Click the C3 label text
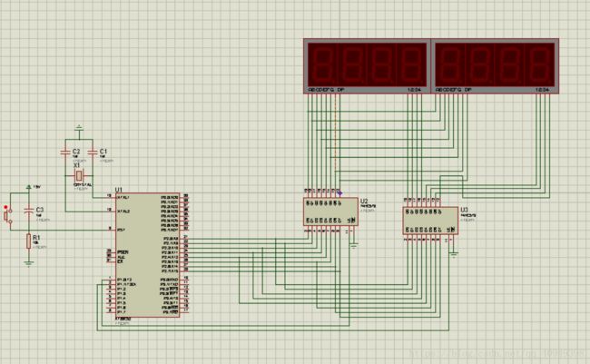The image size is (590, 364). pyautogui.click(x=40, y=210)
